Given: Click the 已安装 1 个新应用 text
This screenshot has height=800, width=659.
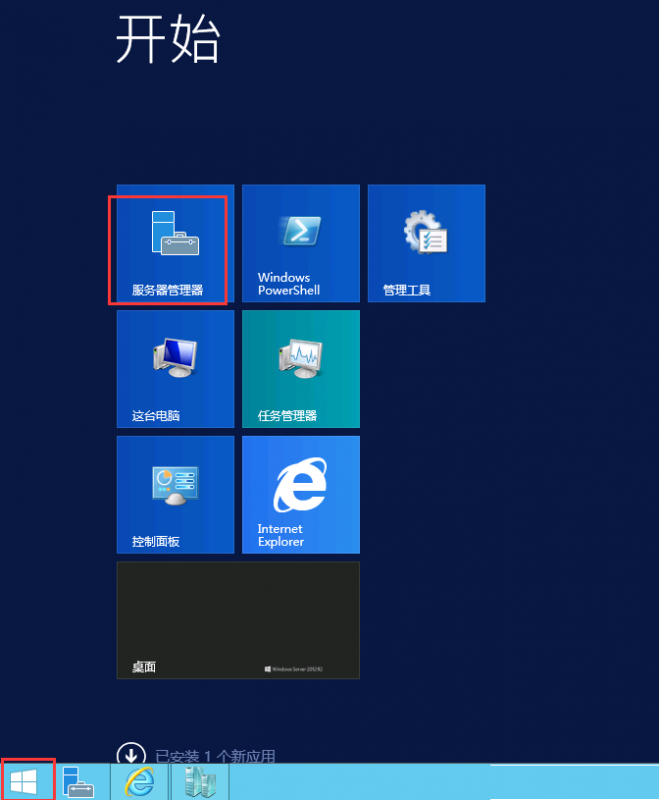Looking at the screenshot, I should (x=215, y=756).
